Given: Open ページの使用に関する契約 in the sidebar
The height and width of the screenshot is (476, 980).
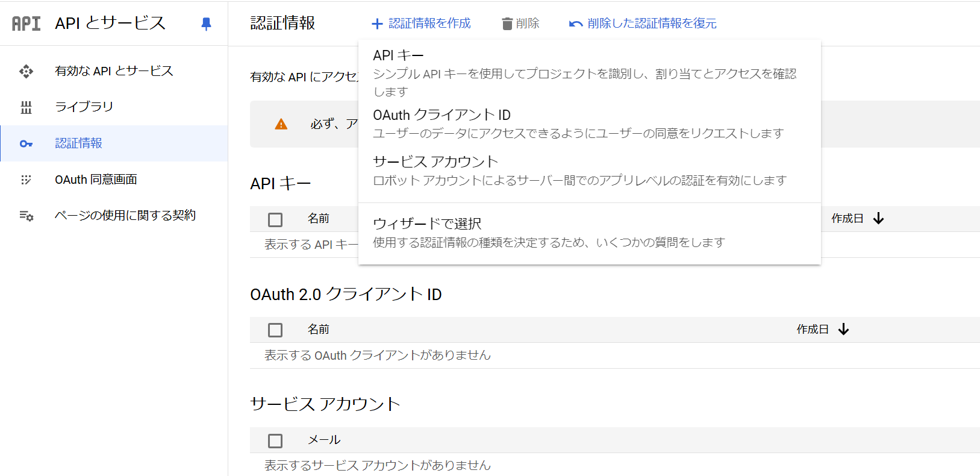Looking at the screenshot, I should click(x=125, y=215).
